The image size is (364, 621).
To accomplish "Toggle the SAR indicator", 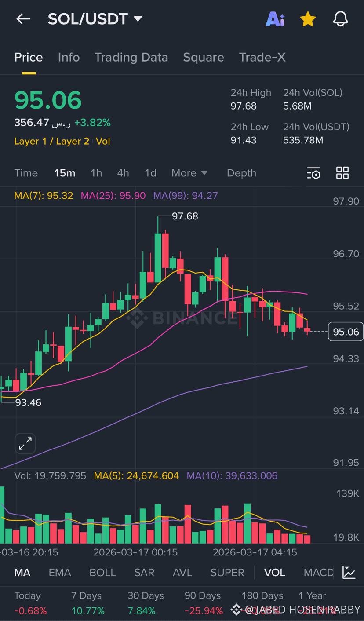I will point(144,572).
